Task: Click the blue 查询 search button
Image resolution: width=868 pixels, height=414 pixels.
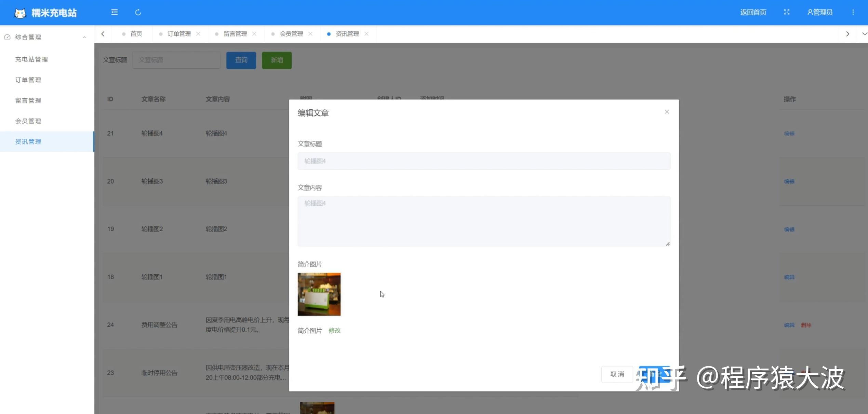Action: (x=241, y=60)
